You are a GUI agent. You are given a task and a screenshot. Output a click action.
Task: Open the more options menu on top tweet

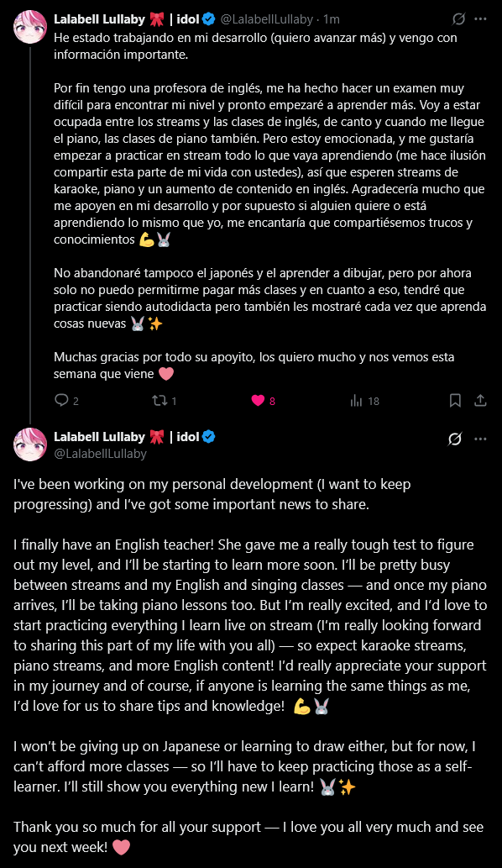tap(480, 18)
